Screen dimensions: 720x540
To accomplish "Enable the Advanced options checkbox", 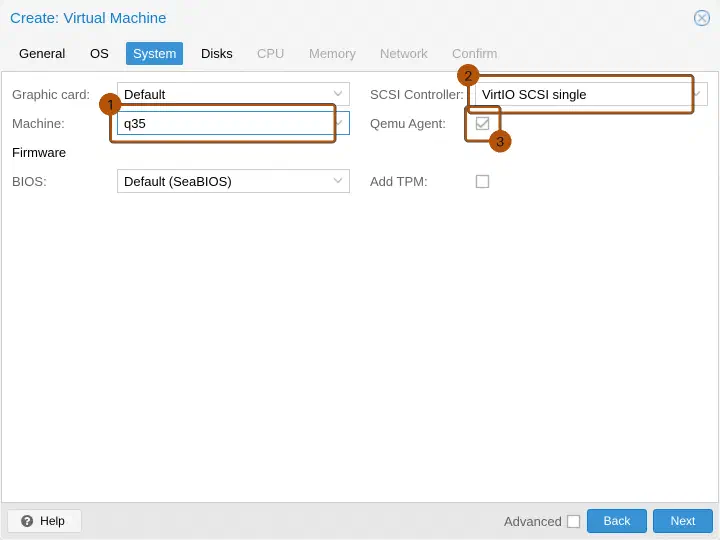I will coord(573,521).
